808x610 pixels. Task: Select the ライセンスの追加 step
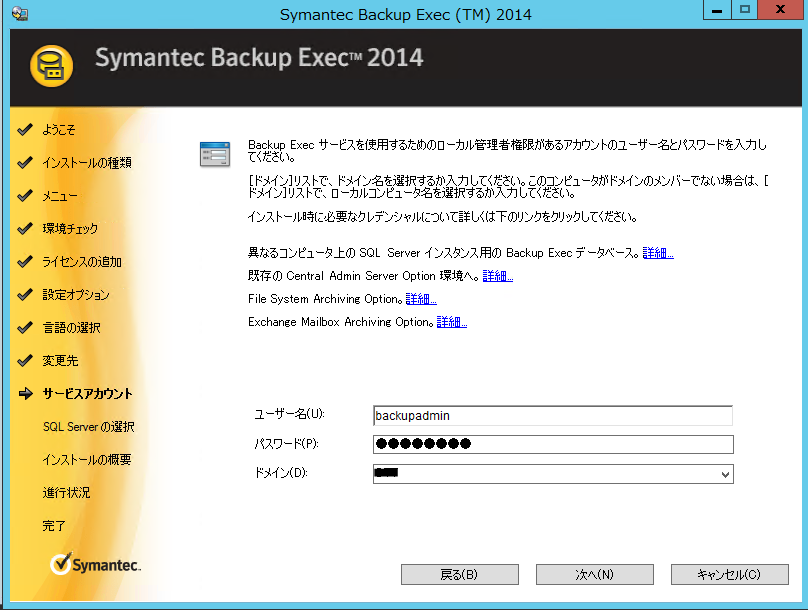pos(82,262)
